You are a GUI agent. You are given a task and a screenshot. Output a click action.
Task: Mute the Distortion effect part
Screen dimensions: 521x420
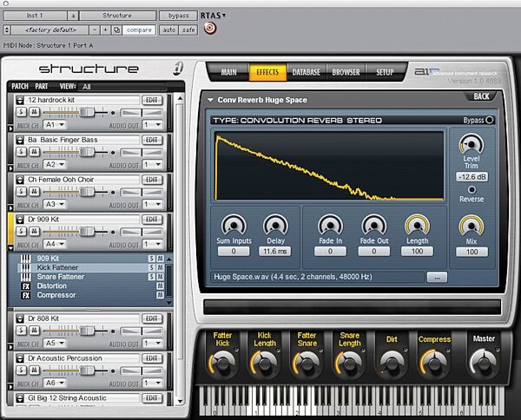click(x=160, y=285)
